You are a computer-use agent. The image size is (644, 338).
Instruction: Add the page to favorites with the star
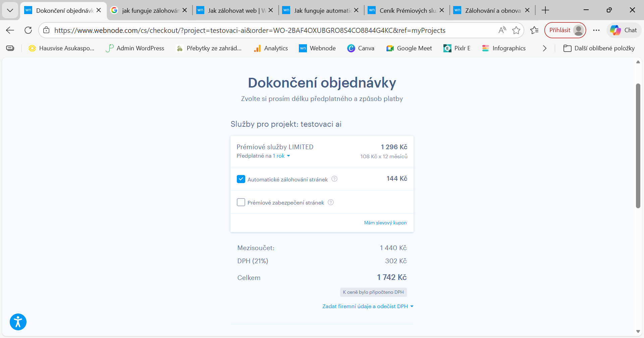[x=516, y=30]
